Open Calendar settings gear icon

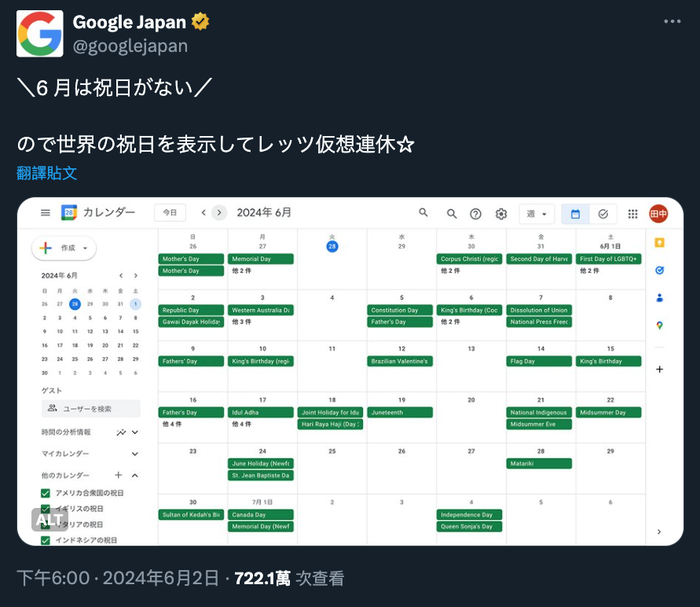pyautogui.click(x=501, y=213)
